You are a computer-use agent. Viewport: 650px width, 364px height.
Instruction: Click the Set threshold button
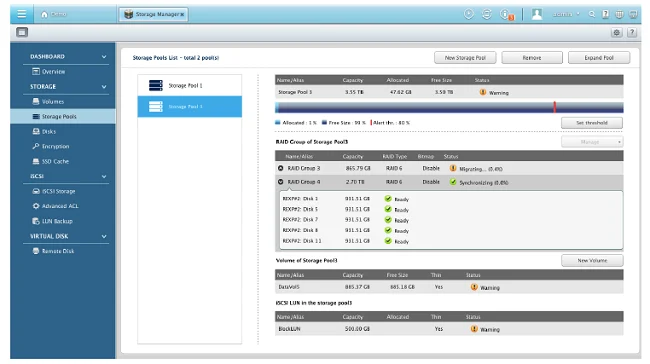[x=592, y=123]
